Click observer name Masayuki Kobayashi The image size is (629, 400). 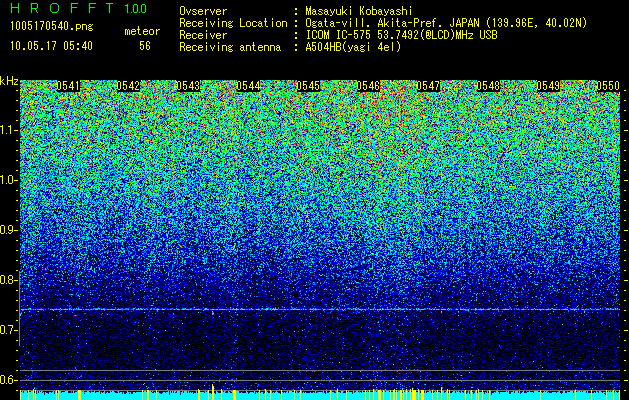tap(359, 11)
